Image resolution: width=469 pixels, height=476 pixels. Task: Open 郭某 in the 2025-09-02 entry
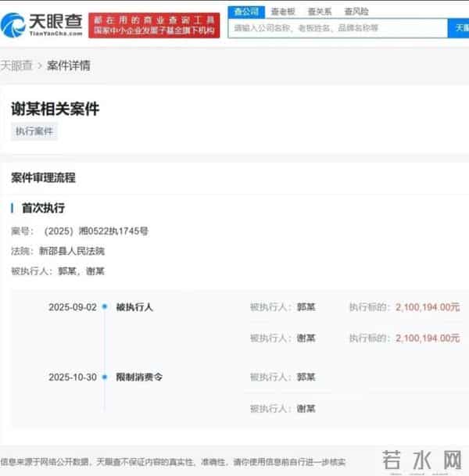(x=306, y=307)
